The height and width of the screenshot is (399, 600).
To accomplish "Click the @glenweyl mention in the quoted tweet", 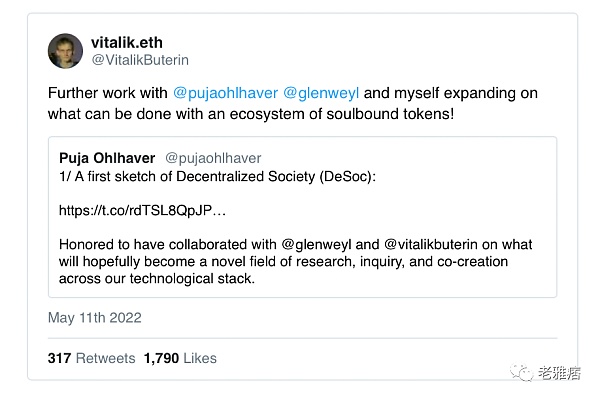I will click(x=316, y=244).
